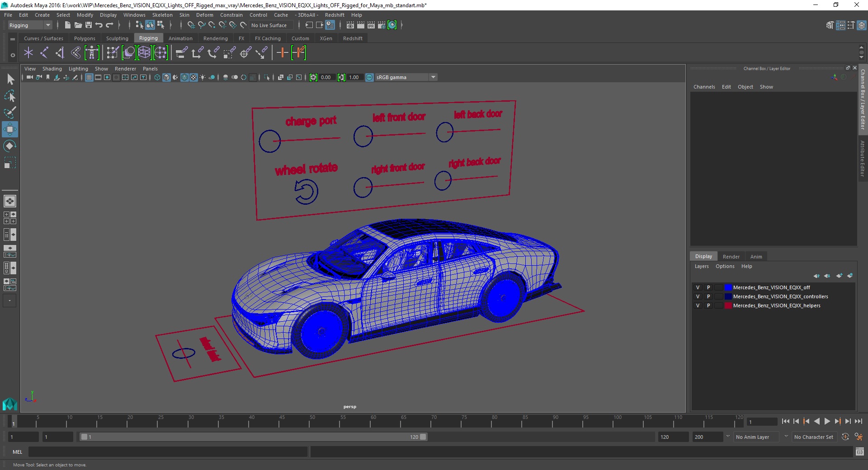Toggle the viewport grid display button

click(89, 77)
